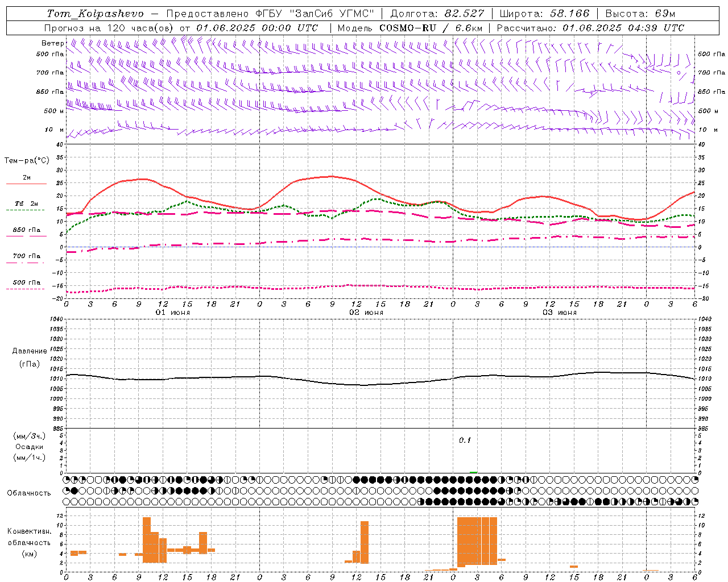Click the solid red '2м' legend line

click(x=26, y=184)
